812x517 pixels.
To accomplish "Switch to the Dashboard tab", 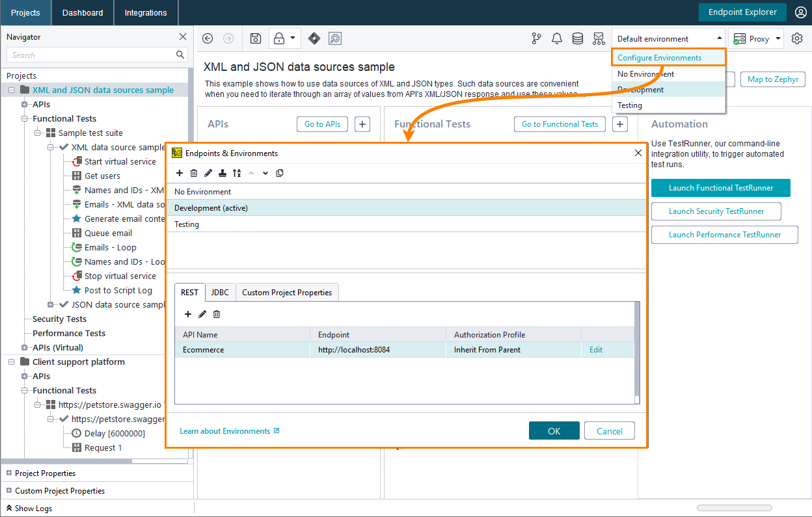I will [x=83, y=12].
